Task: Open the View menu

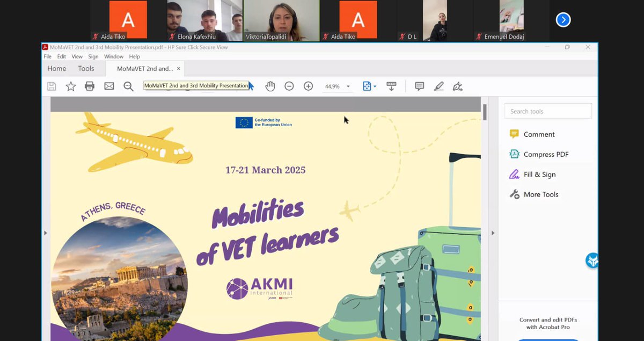Action: point(77,56)
